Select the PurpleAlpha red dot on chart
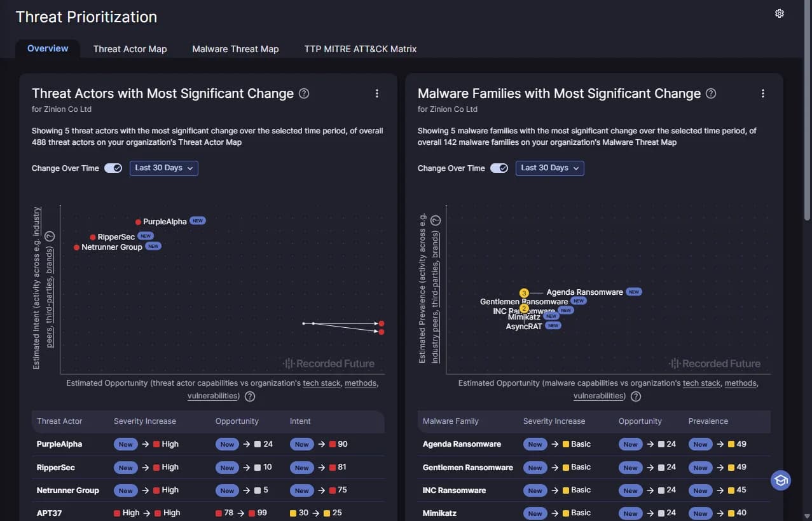 (138, 222)
